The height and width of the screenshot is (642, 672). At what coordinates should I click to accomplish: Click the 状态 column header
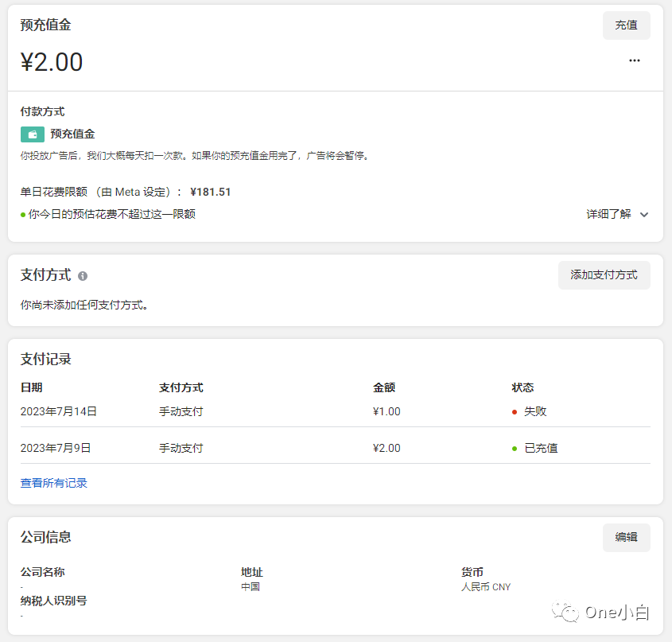[x=522, y=387]
